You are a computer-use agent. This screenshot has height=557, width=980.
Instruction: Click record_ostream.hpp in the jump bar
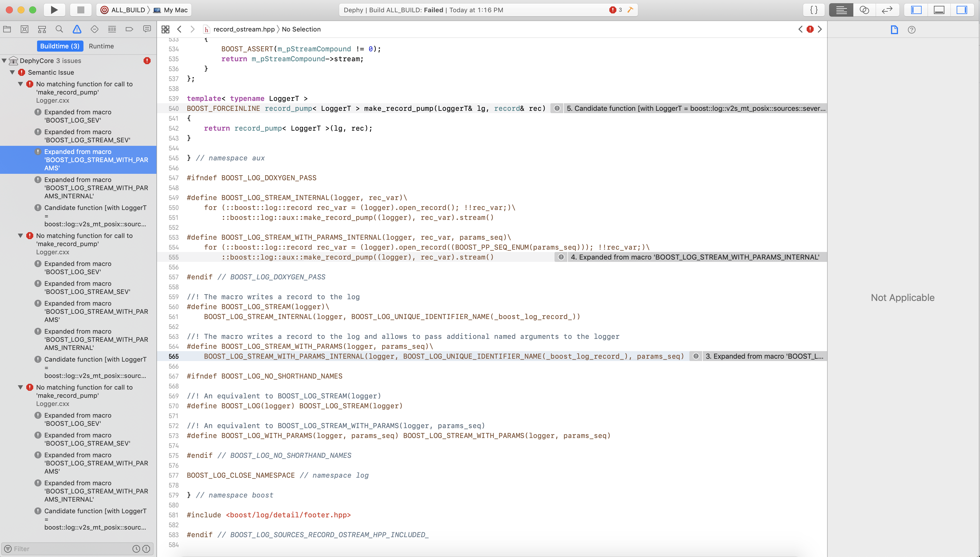point(243,29)
